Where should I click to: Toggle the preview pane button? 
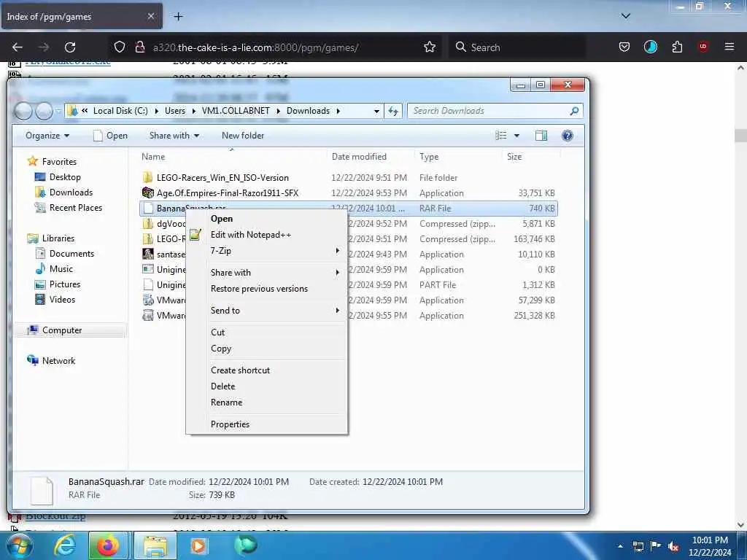click(x=541, y=136)
